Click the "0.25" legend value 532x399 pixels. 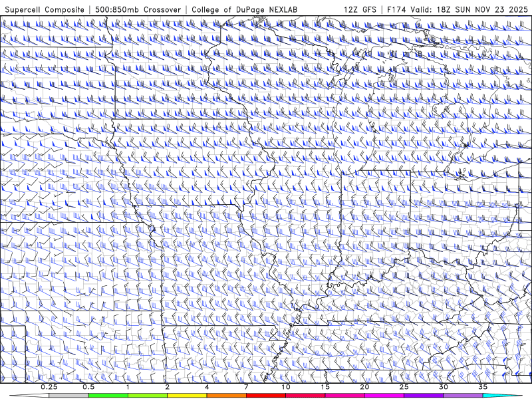point(49,387)
